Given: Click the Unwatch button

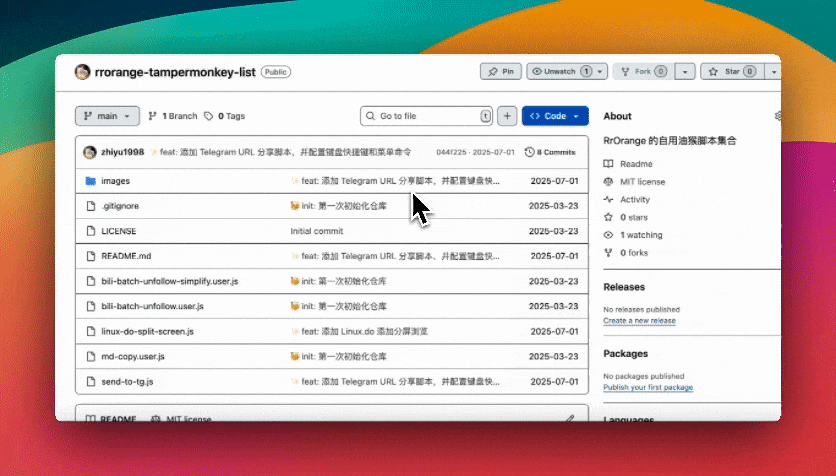Looking at the screenshot, I should coord(560,71).
